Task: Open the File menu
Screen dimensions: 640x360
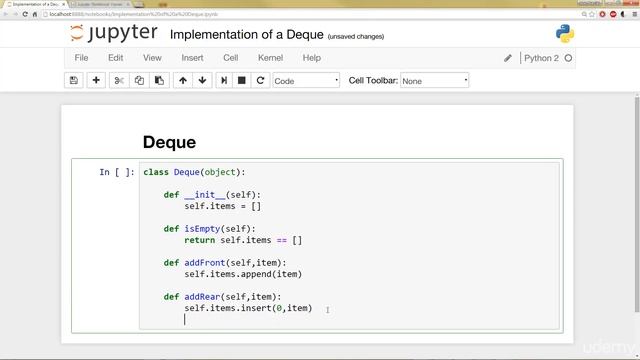Action: pyautogui.click(x=81, y=58)
